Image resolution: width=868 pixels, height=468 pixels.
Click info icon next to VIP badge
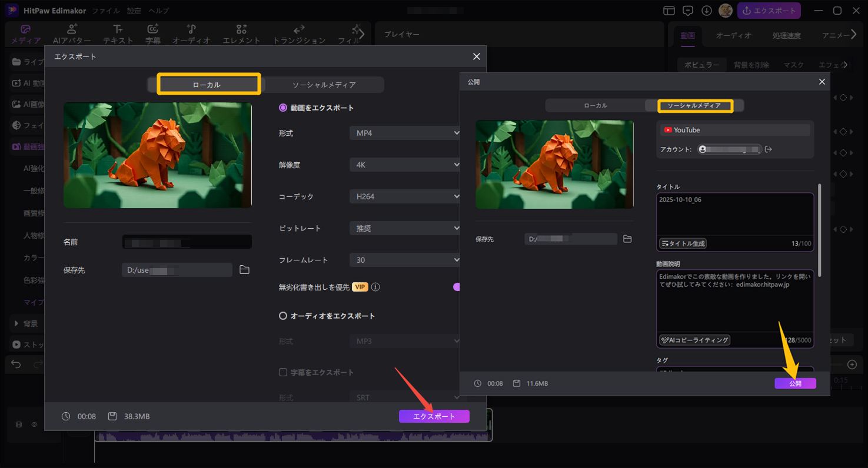[375, 287]
